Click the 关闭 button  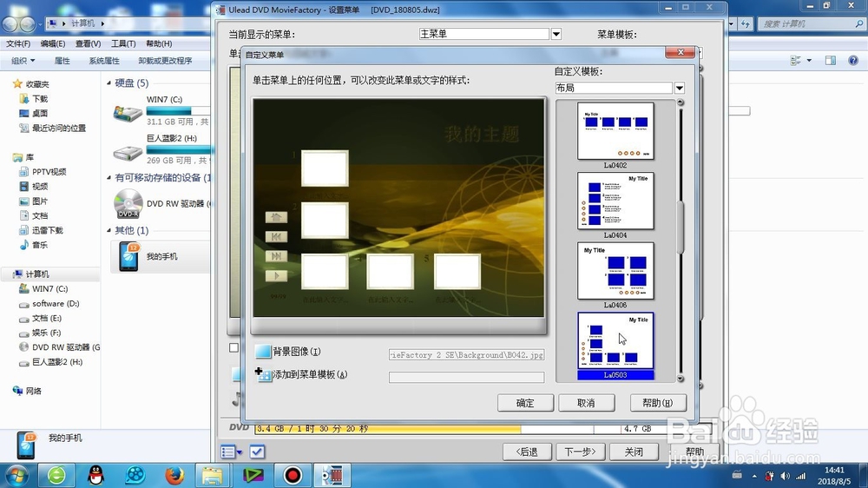[634, 452]
